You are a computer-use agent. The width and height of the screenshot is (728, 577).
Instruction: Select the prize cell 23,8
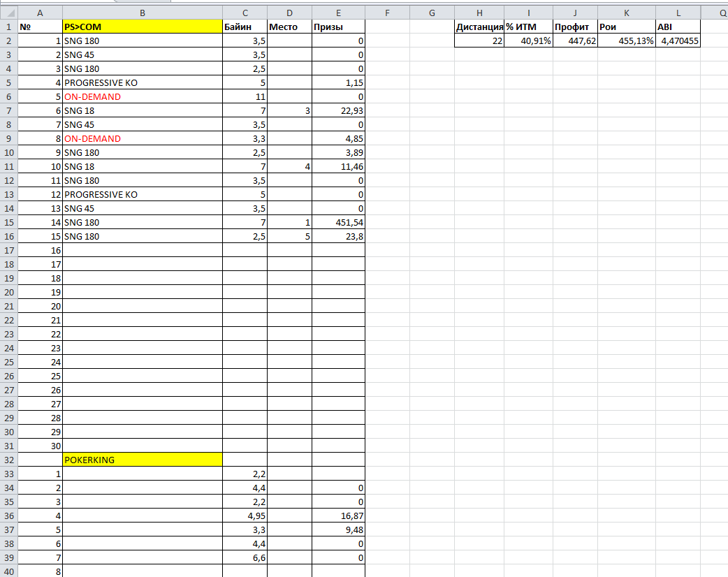tap(338, 236)
